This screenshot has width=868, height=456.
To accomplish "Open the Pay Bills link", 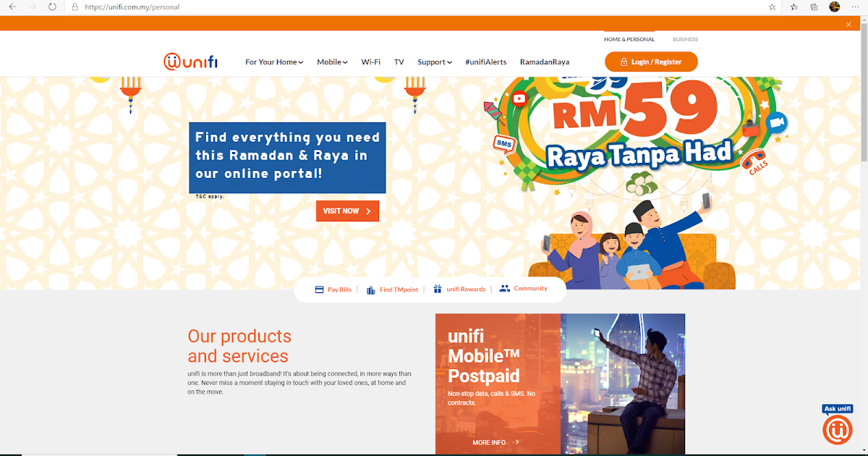I will coord(339,290).
